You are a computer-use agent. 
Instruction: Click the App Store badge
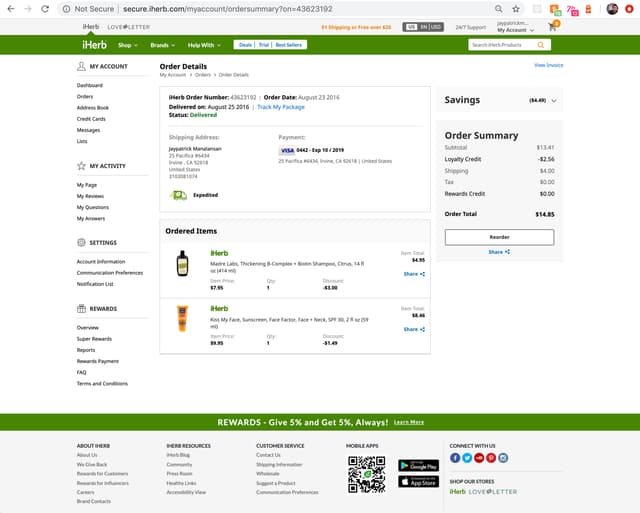point(419,482)
